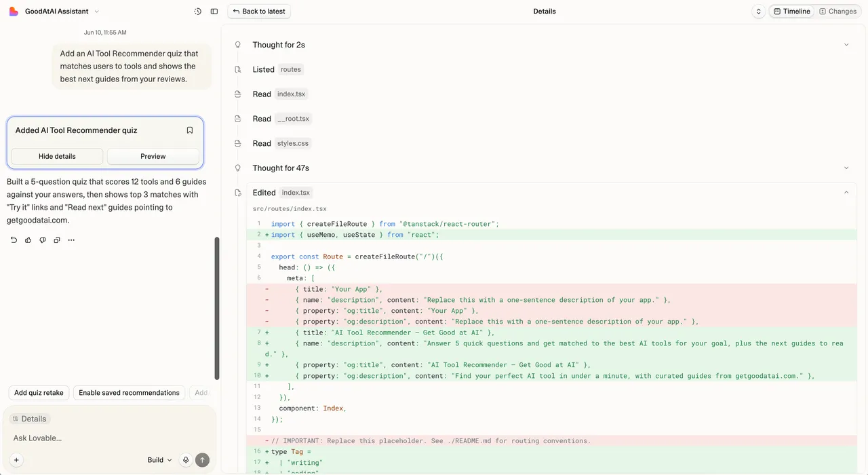The width and height of the screenshot is (868, 475).
Task: Click the Preview button
Action: tap(153, 156)
